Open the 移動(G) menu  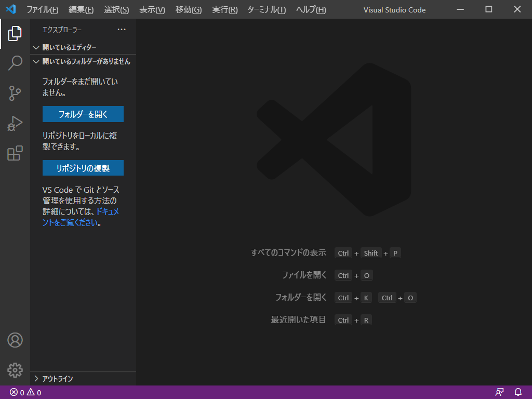pos(189,9)
